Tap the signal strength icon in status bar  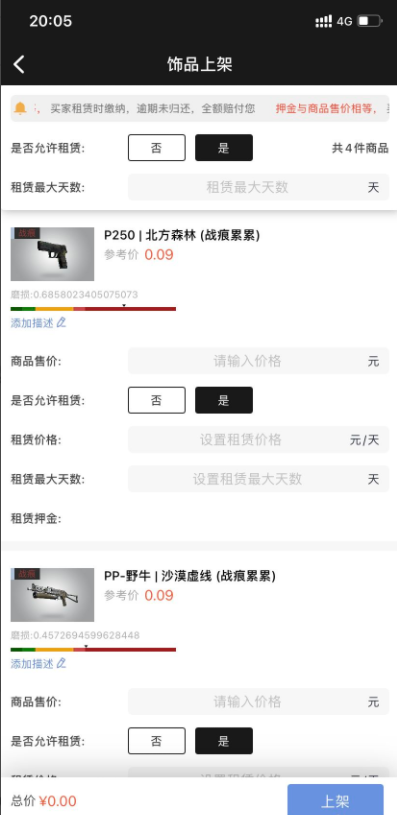(x=324, y=21)
